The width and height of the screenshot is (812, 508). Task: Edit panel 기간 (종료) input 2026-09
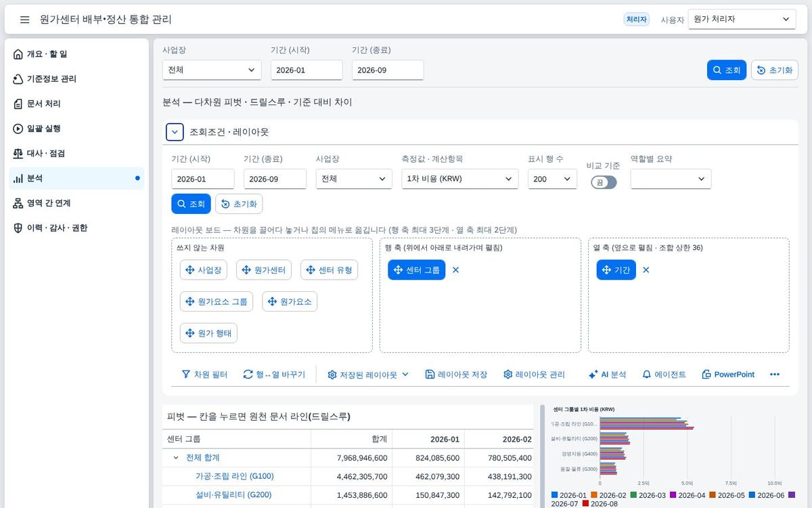tap(275, 179)
